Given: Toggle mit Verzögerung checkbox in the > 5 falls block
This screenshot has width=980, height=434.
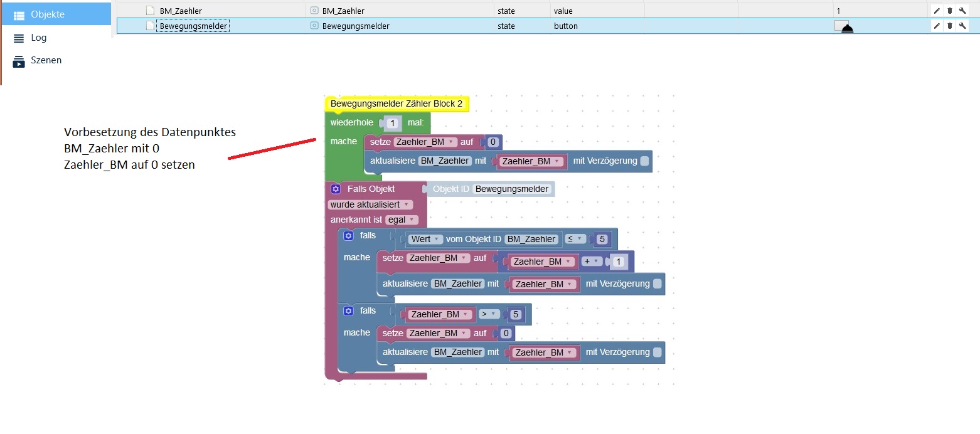Looking at the screenshot, I should [x=657, y=352].
